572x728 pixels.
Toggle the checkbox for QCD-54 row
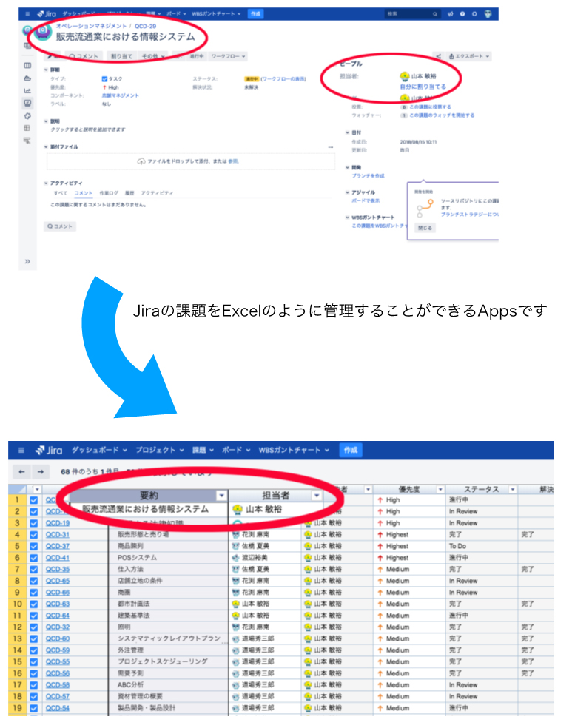point(34,709)
